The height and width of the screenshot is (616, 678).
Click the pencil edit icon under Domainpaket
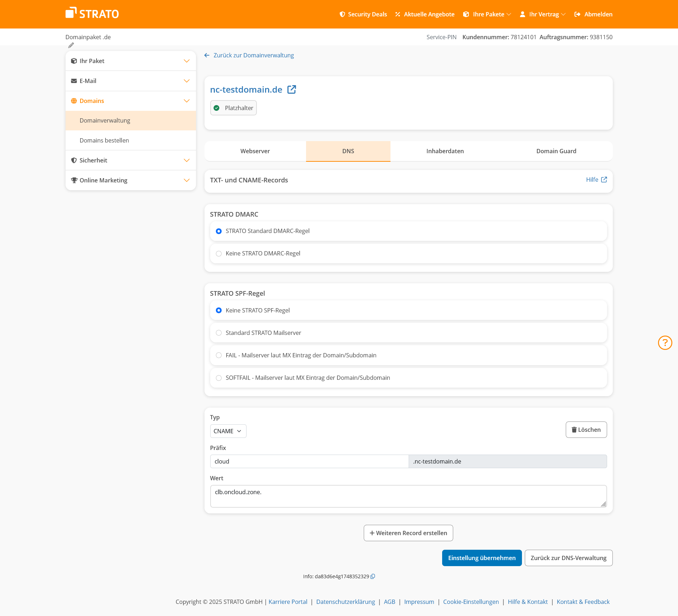coord(71,45)
